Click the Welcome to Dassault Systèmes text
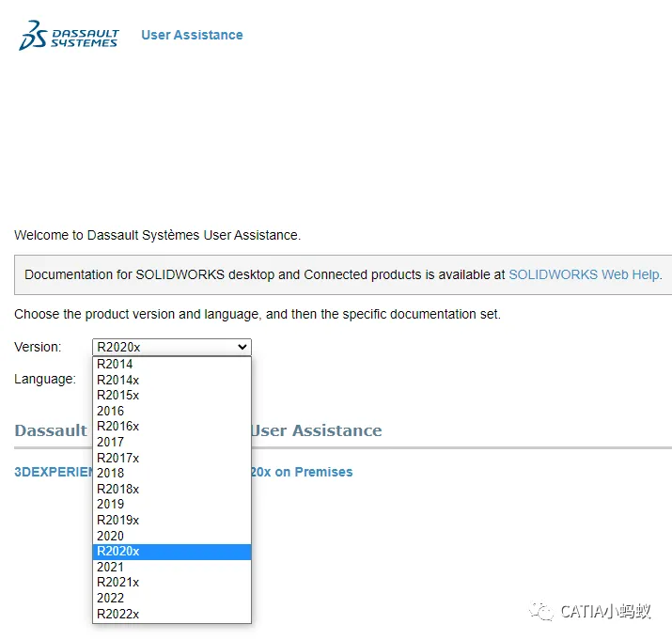Image resolution: width=672 pixels, height=640 pixels. [x=157, y=235]
